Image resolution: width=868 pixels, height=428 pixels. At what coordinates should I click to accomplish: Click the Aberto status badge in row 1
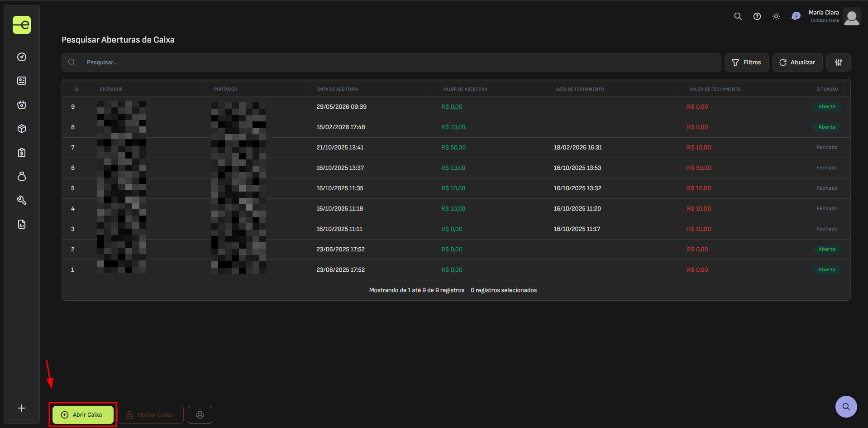coord(827,270)
